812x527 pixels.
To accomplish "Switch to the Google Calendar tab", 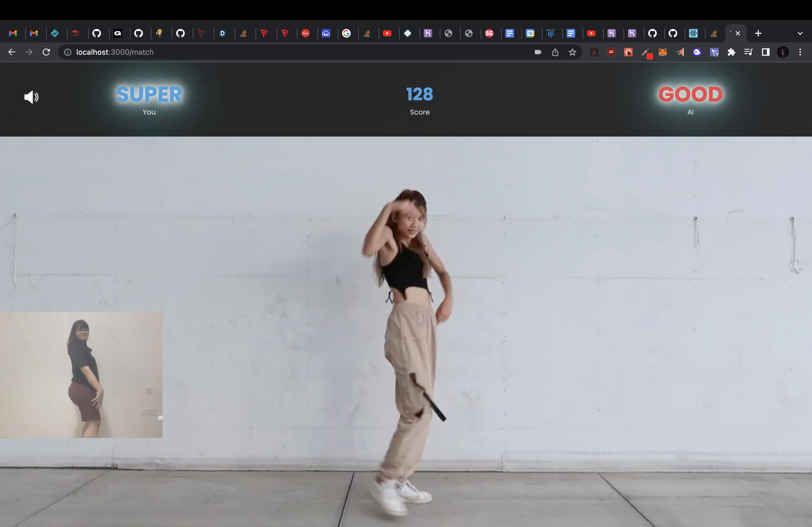I will coord(530,33).
